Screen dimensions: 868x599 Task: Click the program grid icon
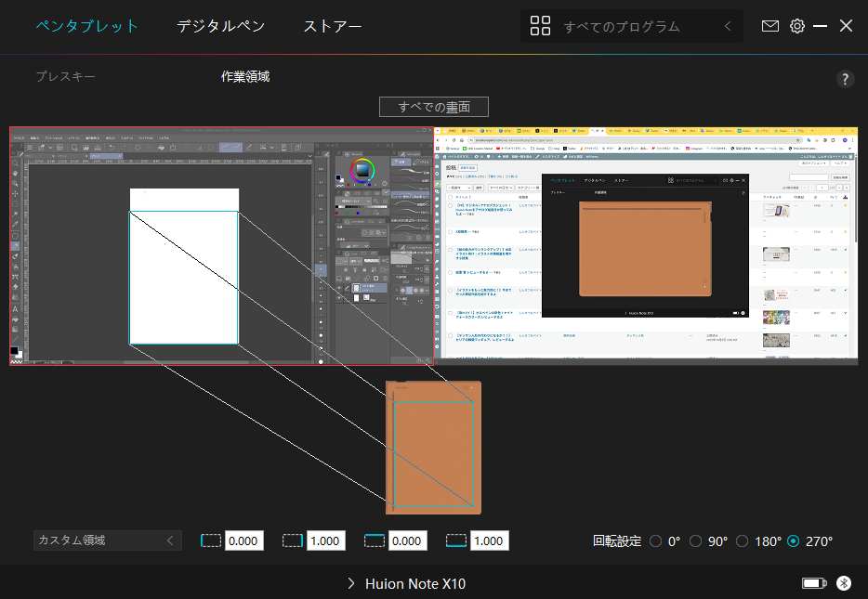pos(541,26)
